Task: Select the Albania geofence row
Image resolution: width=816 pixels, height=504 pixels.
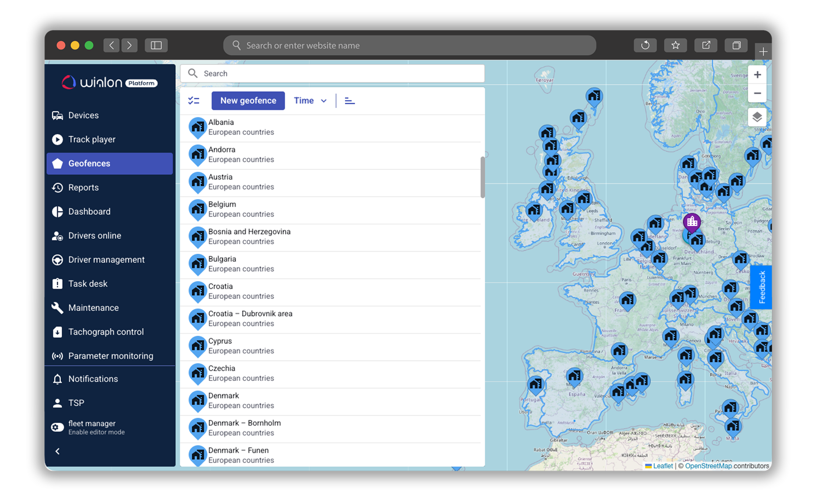Action: click(x=330, y=128)
